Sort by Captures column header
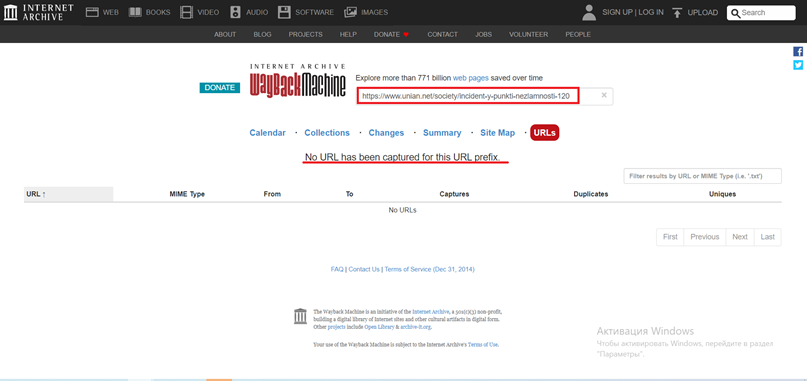Image resolution: width=807 pixels, height=381 pixels. [454, 194]
